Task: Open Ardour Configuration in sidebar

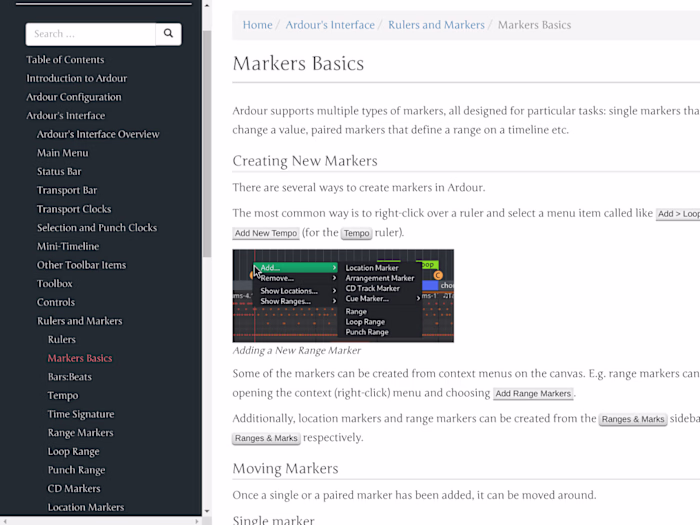Action: coord(74,97)
